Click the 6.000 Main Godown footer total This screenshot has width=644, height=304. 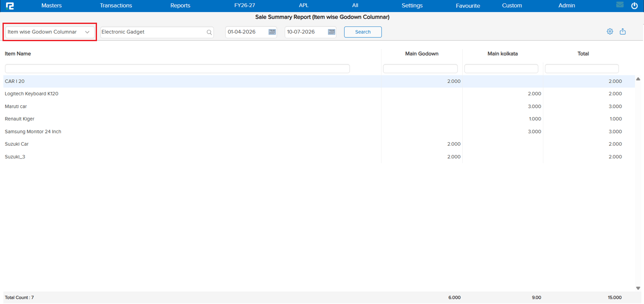point(454,297)
